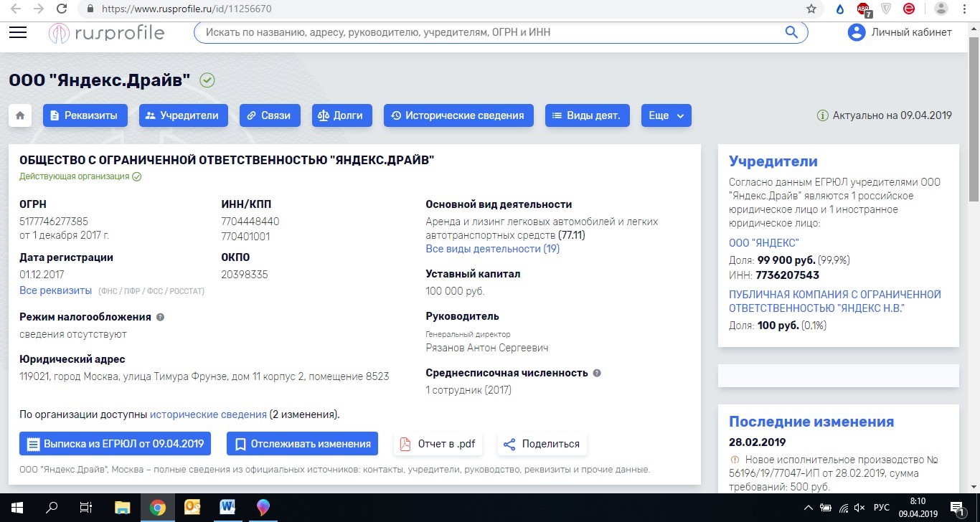
Task: Click the ABP extension icon
Action: pos(864,10)
